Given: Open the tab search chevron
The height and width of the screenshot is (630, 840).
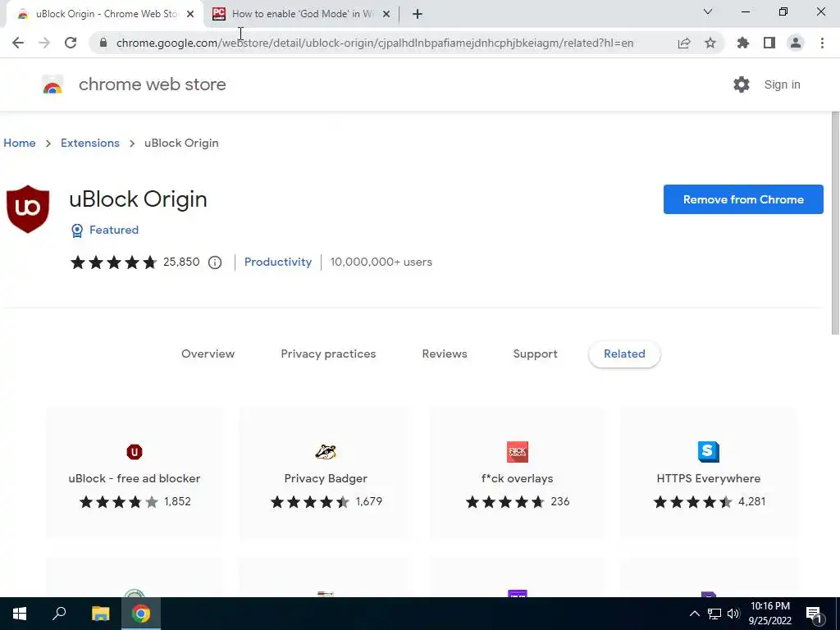Looking at the screenshot, I should pos(708,11).
